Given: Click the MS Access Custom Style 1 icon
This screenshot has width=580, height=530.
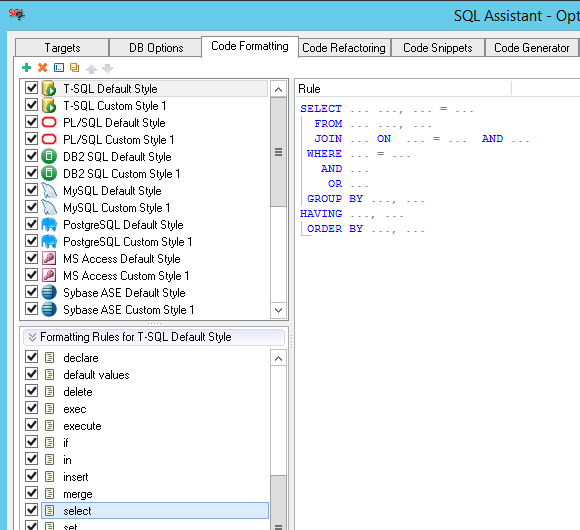Looking at the screenshot, I should click(49, 276).
